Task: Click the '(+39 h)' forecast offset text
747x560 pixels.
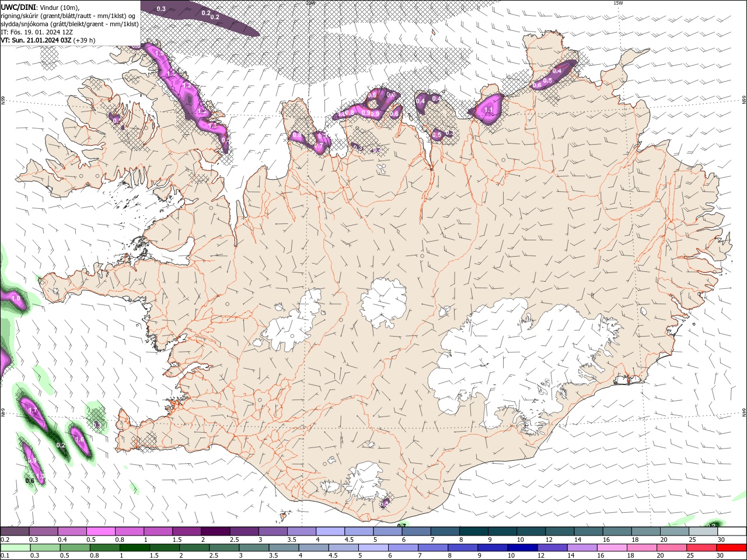Action: [85, 40]
